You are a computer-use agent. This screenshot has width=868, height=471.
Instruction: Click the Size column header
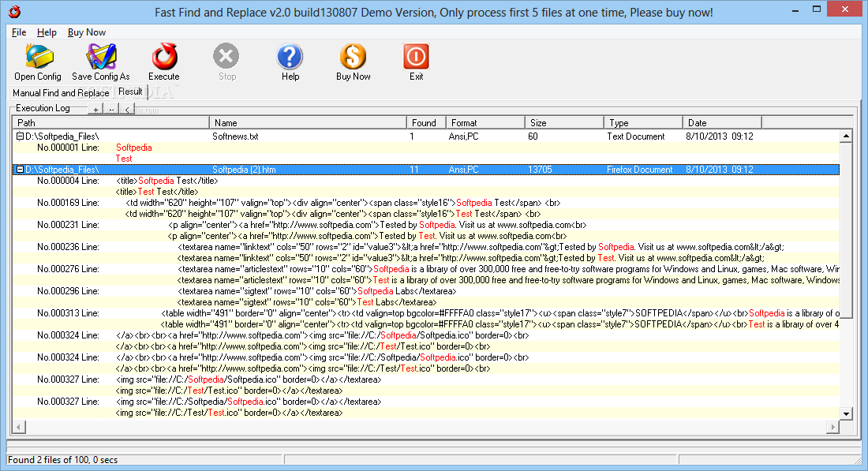coord(564,123)
